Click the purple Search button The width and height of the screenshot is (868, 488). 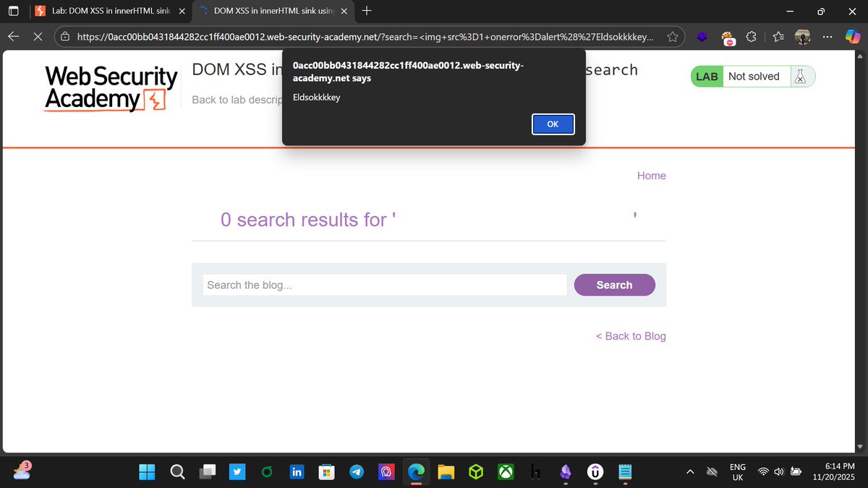pyautogui.click(x=615, y=285)
